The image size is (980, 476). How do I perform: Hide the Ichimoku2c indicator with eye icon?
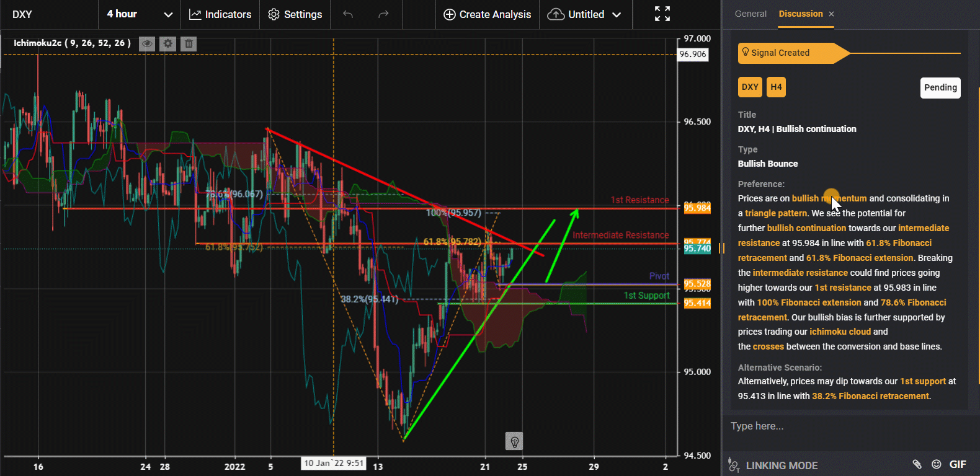click(147, 43)
